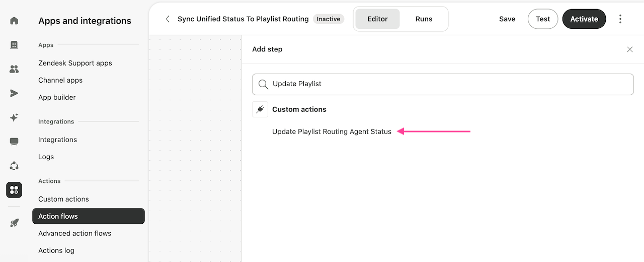
Task: Open the Workspaces monitor icon in sidebar
Action: pyautogui.click(x=14, y=142)
